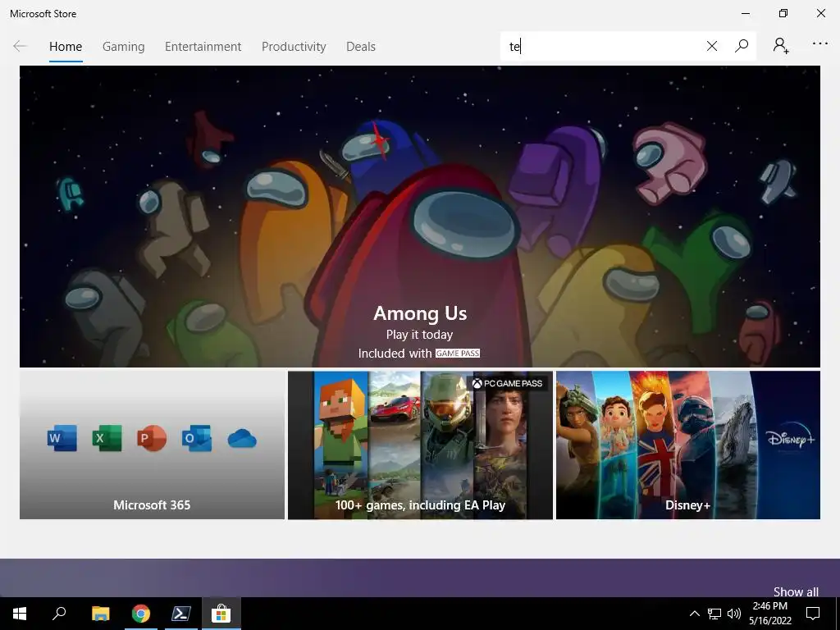840x630 pixels.
Task: Open File Explorer from the taskbar
Action: coord(100,614)
